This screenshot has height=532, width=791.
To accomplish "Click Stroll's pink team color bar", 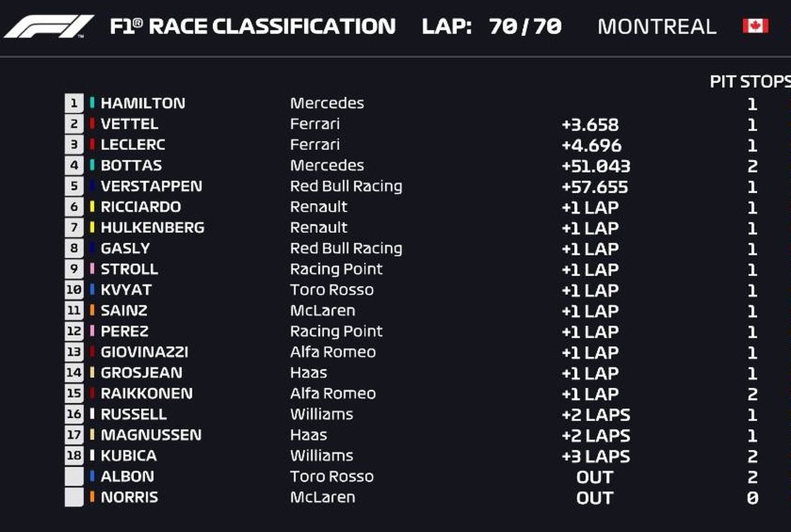I will click(x=92, y=269).
